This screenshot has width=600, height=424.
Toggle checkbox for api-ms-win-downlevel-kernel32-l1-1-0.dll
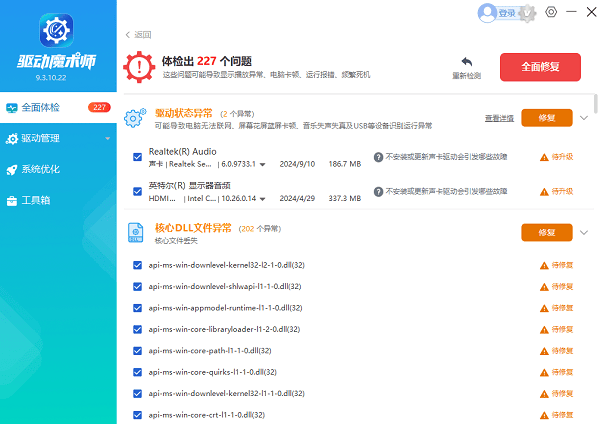pos(137,394)
